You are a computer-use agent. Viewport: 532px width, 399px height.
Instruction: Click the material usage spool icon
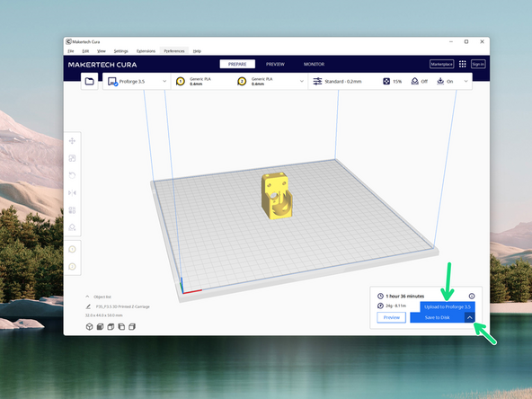pyautogui.click(x=380, y=306)
